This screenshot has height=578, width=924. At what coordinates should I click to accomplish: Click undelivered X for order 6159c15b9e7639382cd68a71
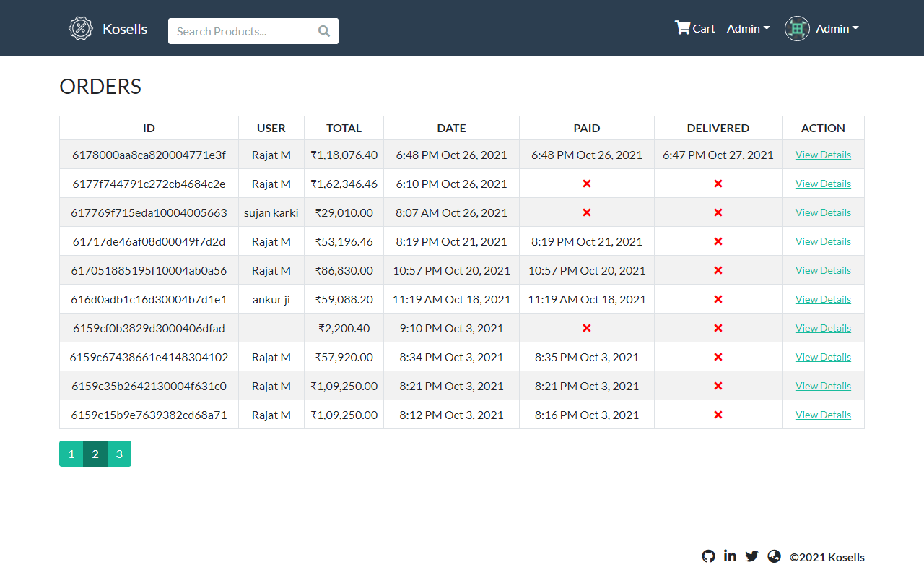point(718,415)
